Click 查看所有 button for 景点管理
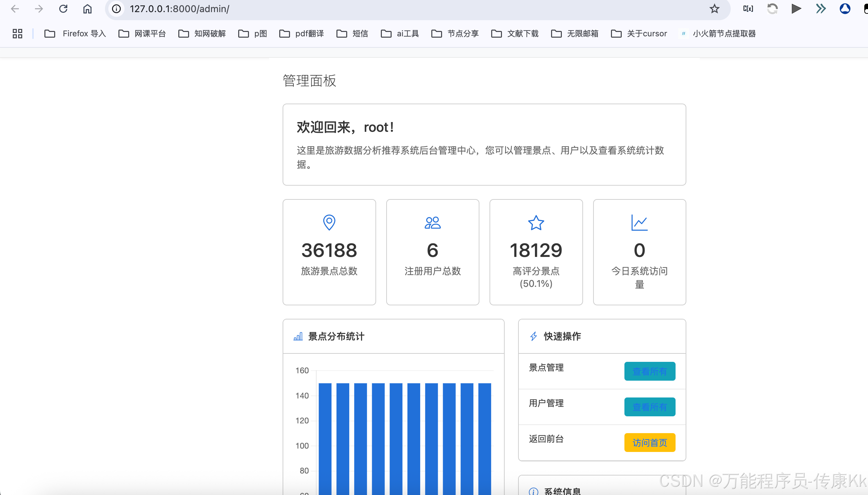Screen dimensions: 868x495 (x=649, y=371)
